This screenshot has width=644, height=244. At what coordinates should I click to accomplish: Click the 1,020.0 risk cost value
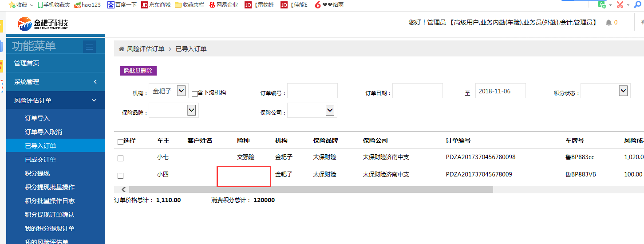point(634,157)
